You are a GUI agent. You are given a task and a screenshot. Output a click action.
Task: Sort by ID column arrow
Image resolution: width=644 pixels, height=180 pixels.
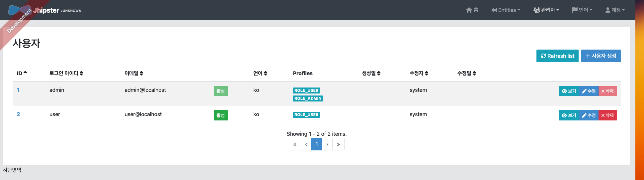25,72
